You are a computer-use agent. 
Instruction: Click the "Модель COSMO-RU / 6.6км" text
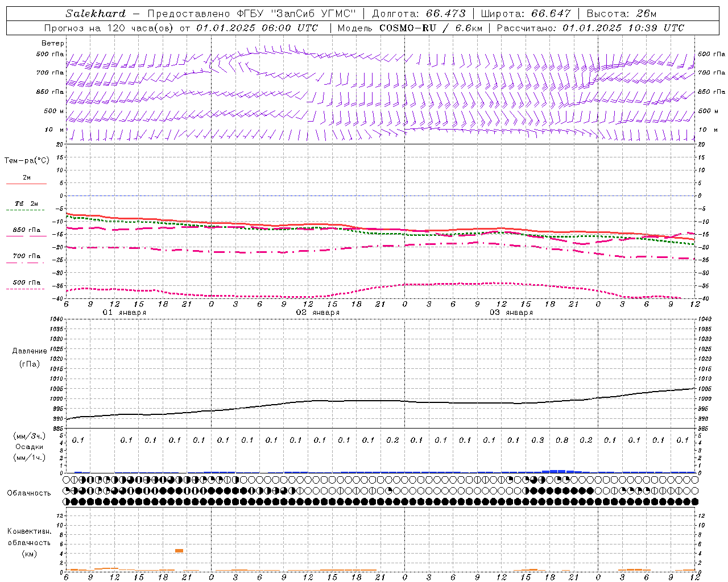click(x=409, y=28)
